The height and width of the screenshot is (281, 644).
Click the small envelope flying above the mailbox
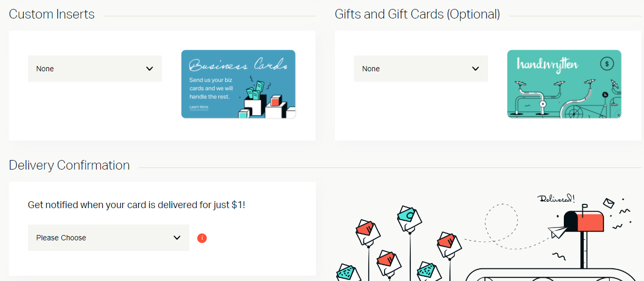tap(609, 203)
